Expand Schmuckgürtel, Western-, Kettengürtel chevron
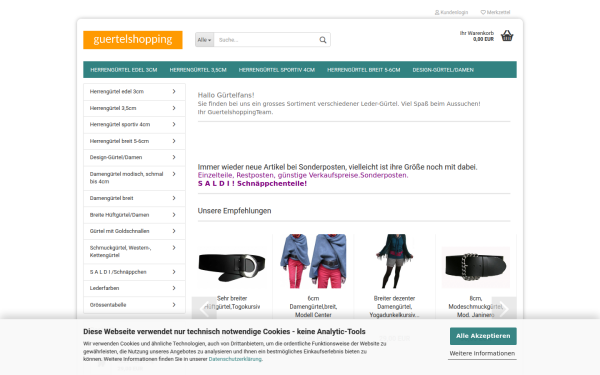The height and width of the screenshot is (375, 600). [x=174, y=248]
